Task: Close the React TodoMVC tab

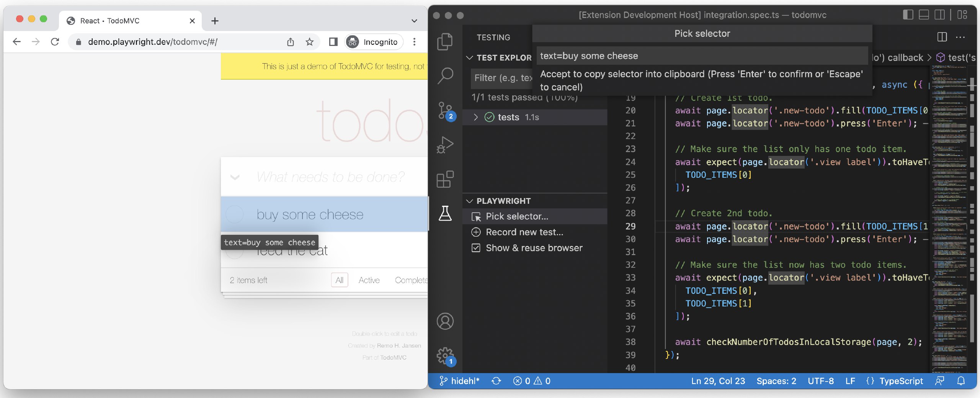Action: (x=192, y=21)
